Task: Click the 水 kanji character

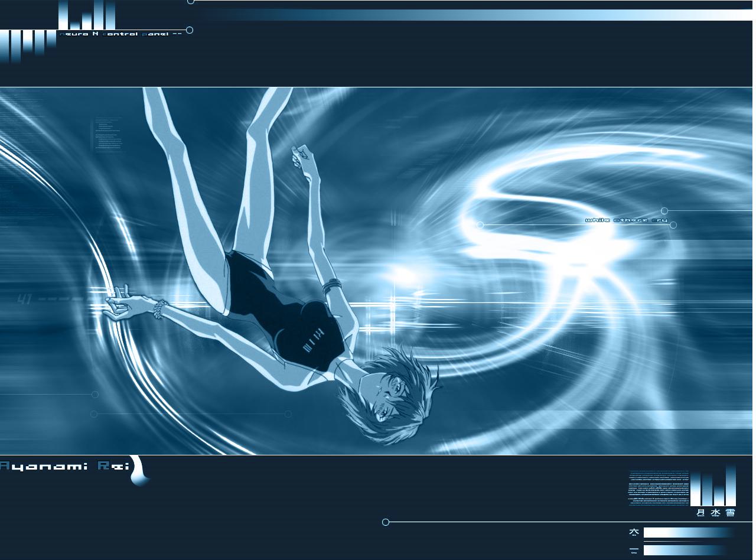Action: click(715, 512)
